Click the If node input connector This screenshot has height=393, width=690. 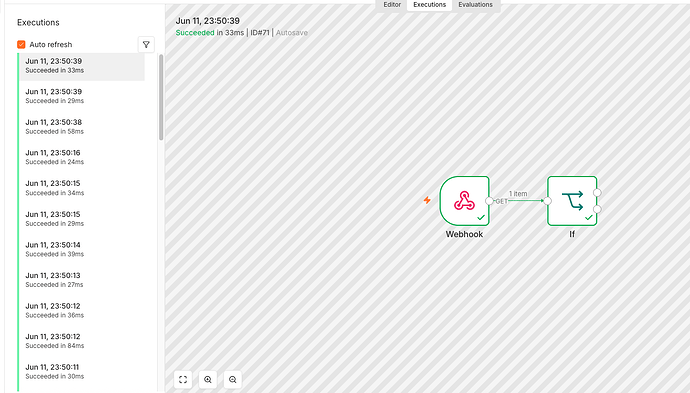[x=547, y=201]
